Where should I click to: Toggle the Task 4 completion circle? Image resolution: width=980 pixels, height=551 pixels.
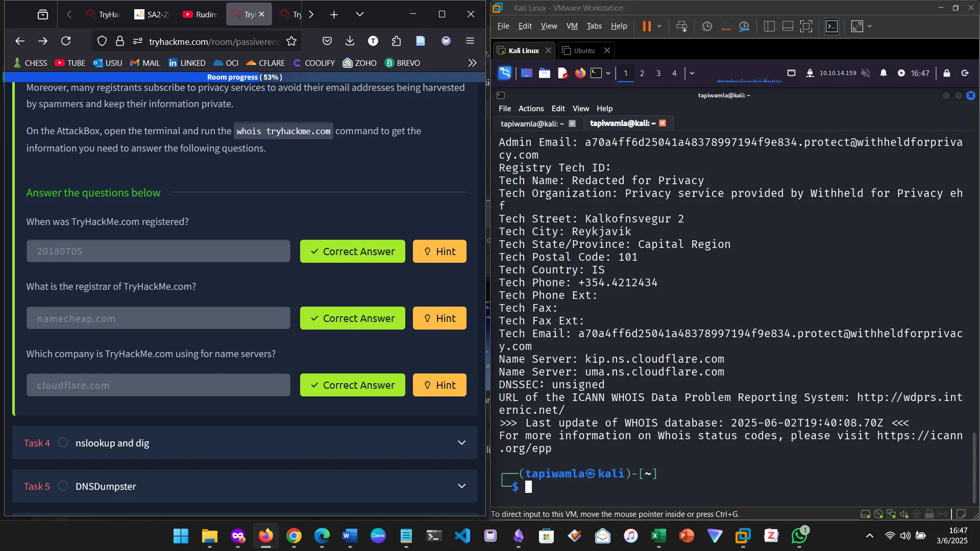(x=63, y=443)
